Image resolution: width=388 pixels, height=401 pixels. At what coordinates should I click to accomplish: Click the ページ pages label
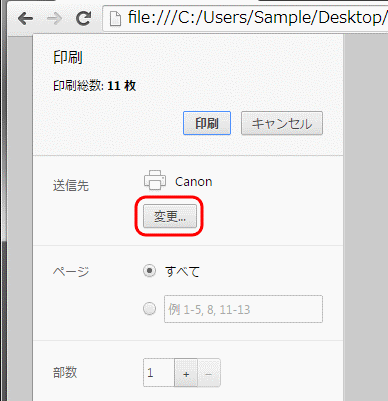[71, 271]
